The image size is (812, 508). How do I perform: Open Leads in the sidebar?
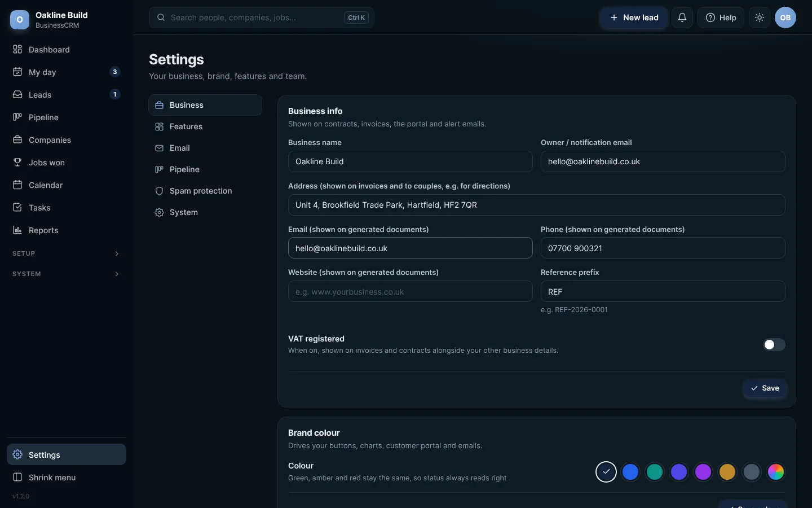tap(67, 94)
